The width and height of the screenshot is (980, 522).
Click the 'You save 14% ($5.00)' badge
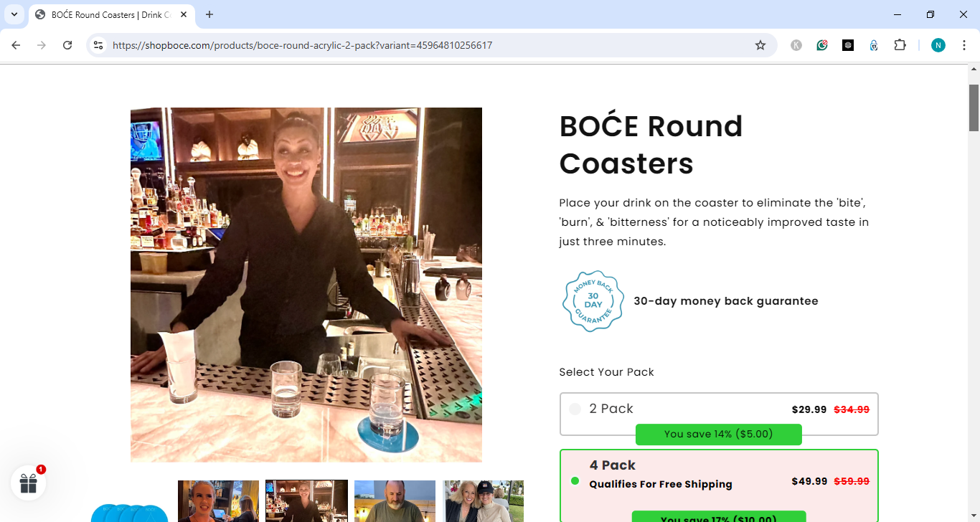coord(718,434)
